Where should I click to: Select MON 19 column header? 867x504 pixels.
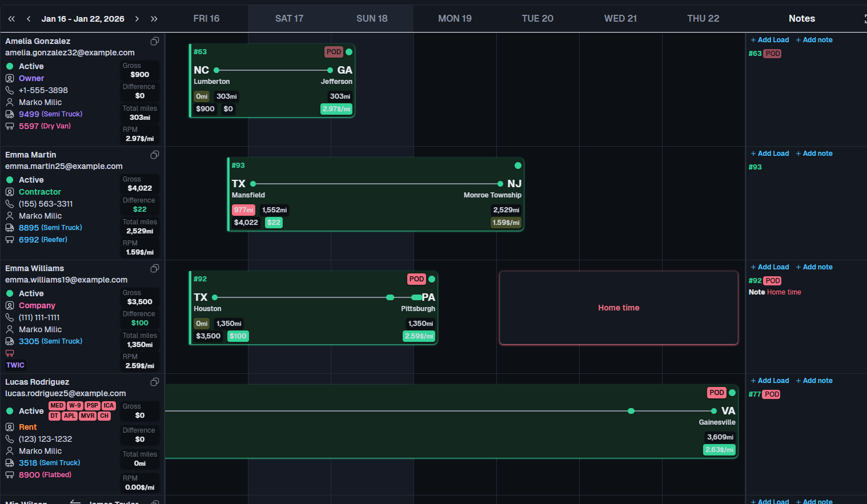tap(455, 18)
